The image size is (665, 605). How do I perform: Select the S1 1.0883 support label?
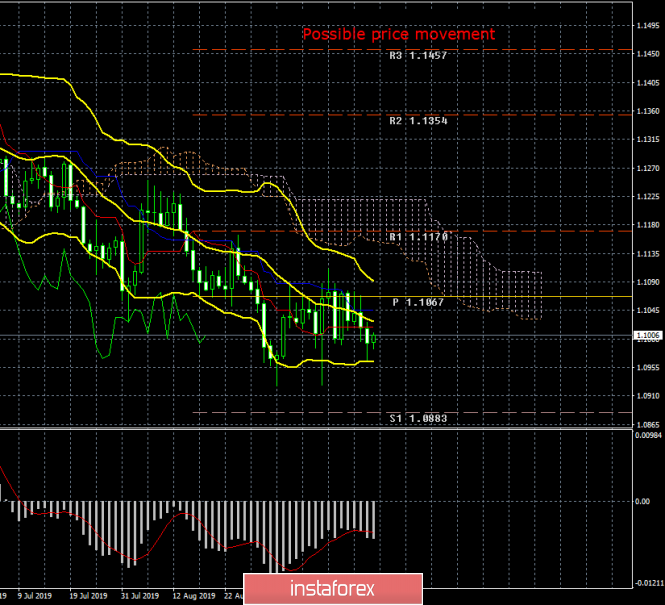click(x=418, y=418)
